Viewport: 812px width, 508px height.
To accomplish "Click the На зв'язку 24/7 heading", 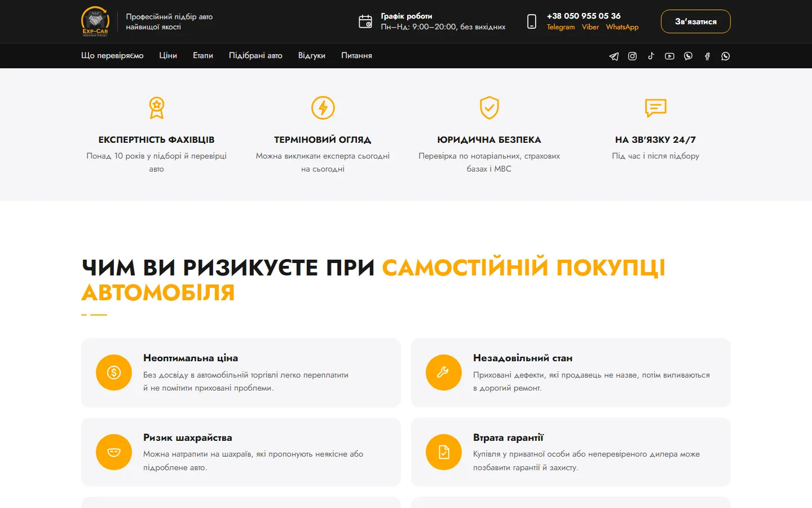I will pos(655,139).
